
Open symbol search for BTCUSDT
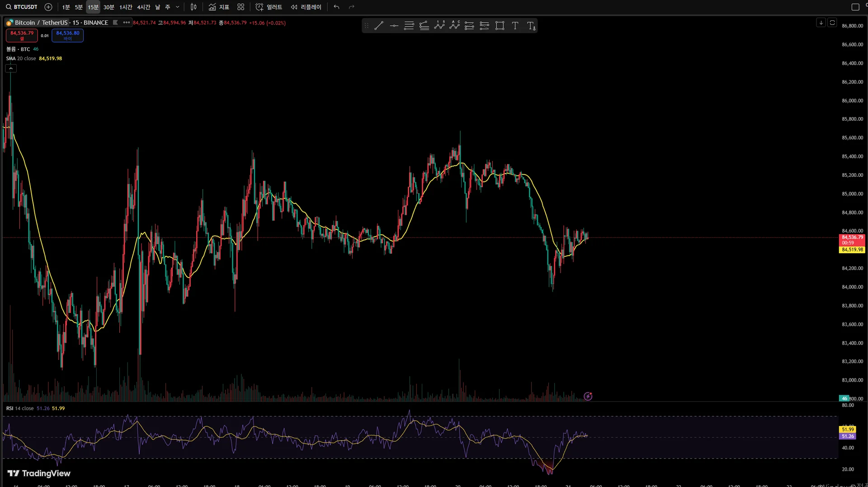tap(22, 7)
